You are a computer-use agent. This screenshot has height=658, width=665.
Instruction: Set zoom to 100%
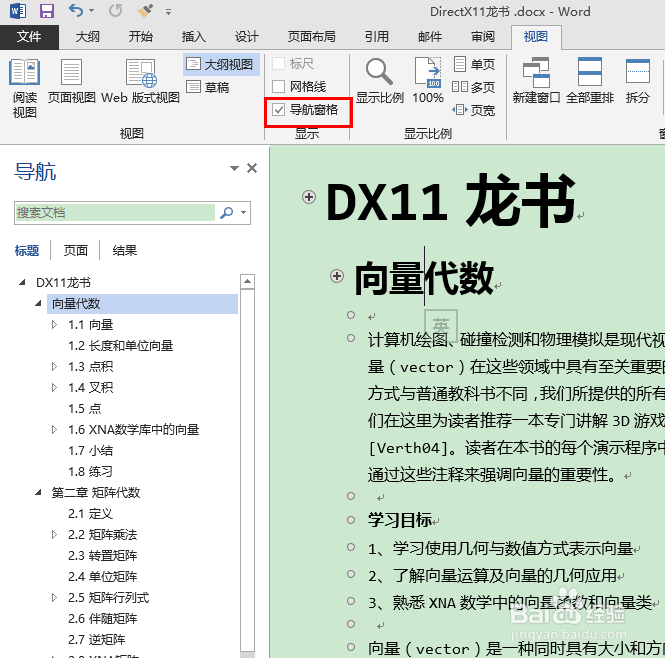click(428, 81)
